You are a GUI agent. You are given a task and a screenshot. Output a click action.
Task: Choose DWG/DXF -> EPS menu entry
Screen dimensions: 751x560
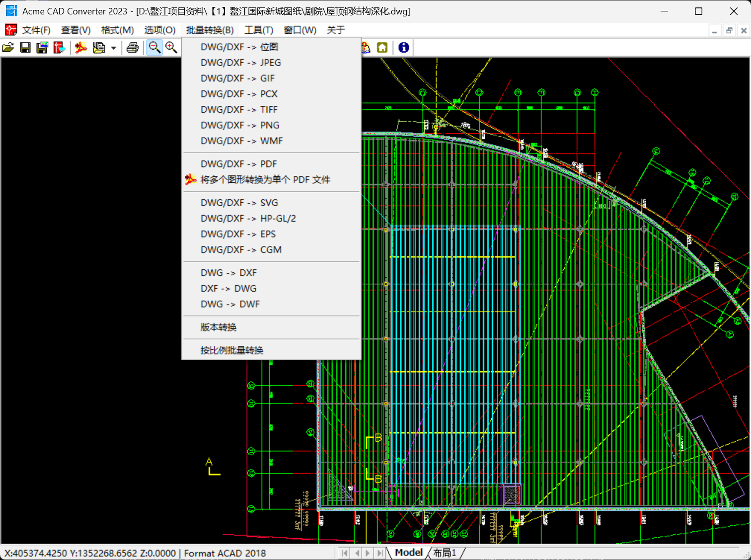(271, 234)
